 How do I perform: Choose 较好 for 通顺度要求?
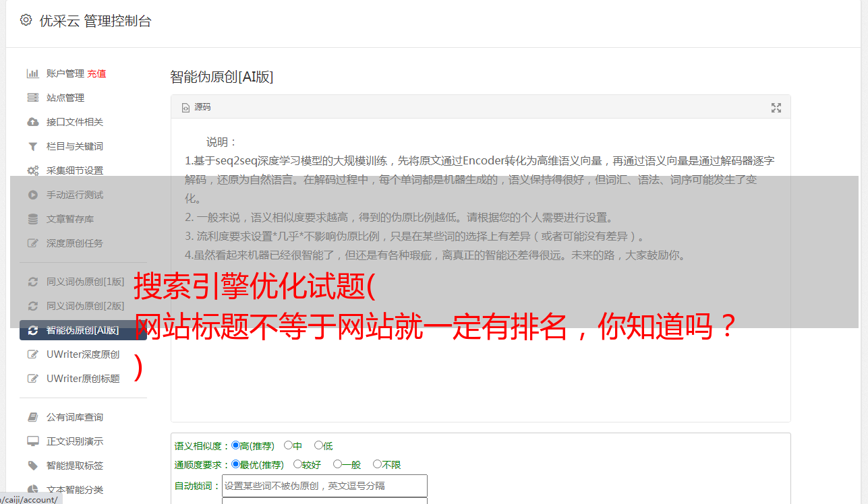point(297,464)
